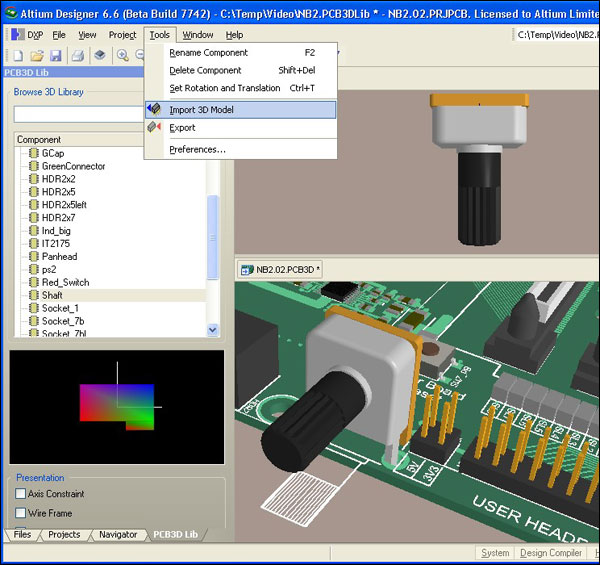Choose Set Rotation and Translation

[241, 88]
